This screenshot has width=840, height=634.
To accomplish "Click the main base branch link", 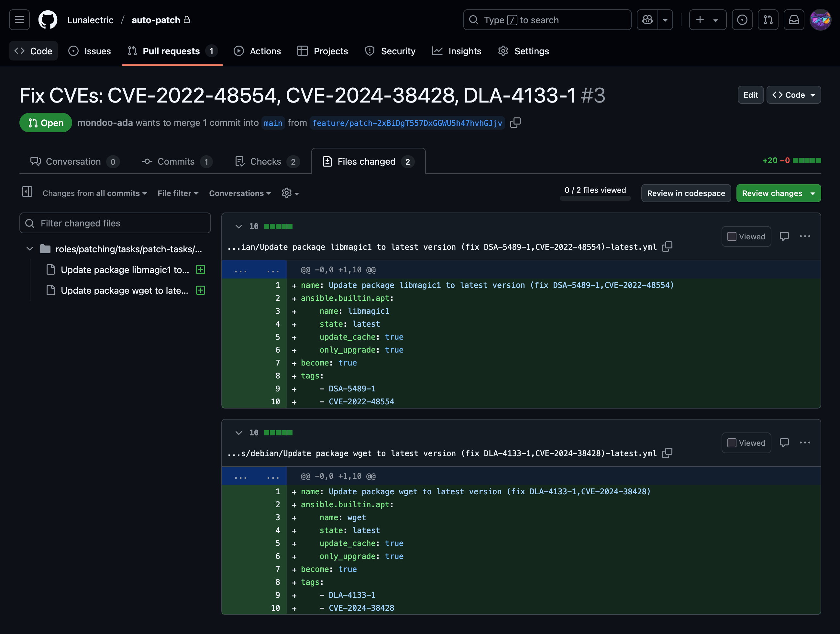I will pos(273,123).
